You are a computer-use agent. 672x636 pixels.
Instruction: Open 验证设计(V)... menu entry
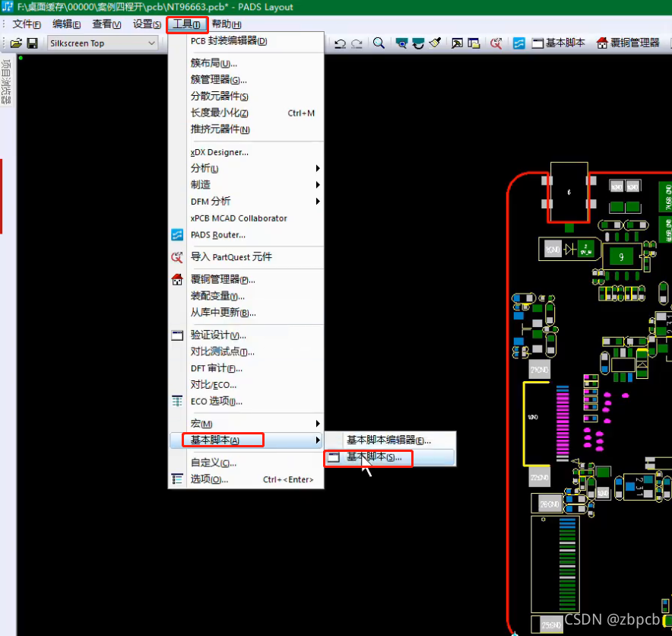246,335
